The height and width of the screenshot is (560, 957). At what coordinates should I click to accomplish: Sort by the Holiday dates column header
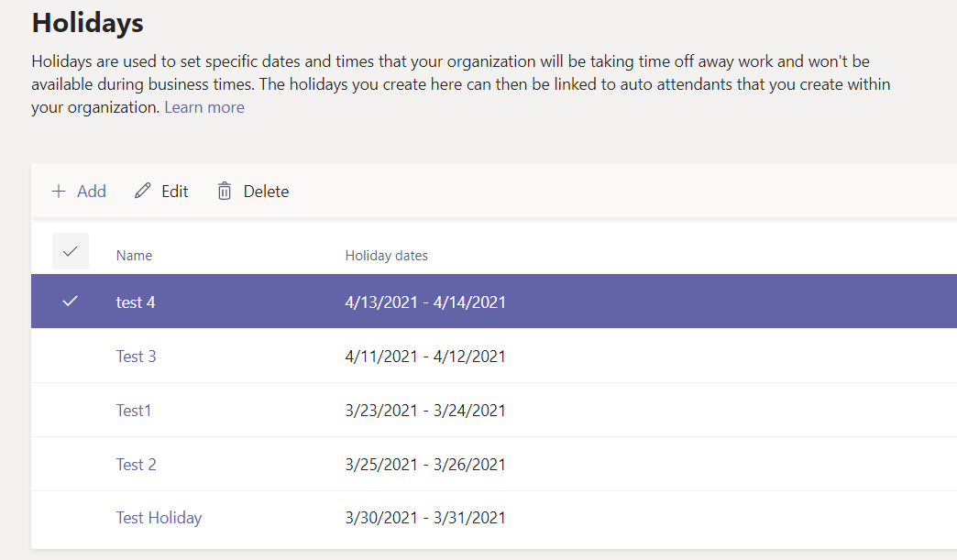(386, 256)
